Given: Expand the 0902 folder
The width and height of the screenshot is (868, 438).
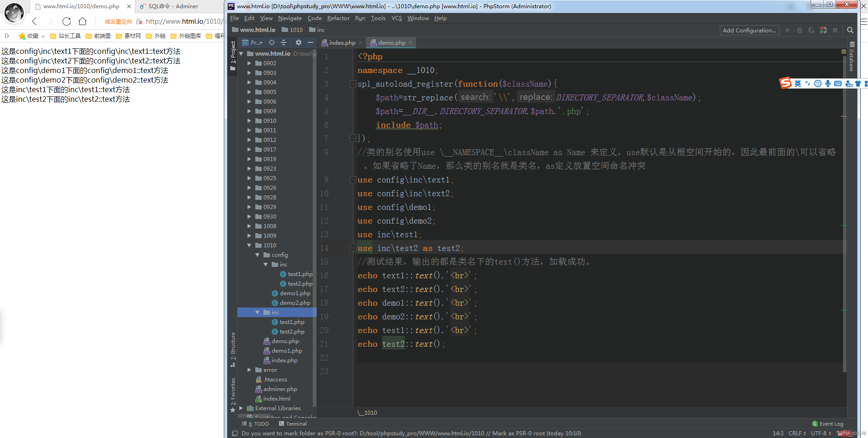Looking at the screenshot, I should [249, 63].
